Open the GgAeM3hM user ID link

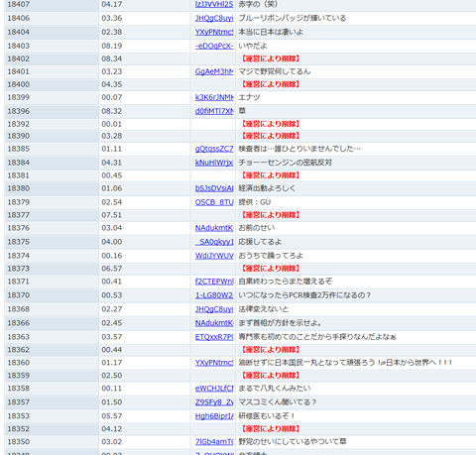tap(214, 71)
